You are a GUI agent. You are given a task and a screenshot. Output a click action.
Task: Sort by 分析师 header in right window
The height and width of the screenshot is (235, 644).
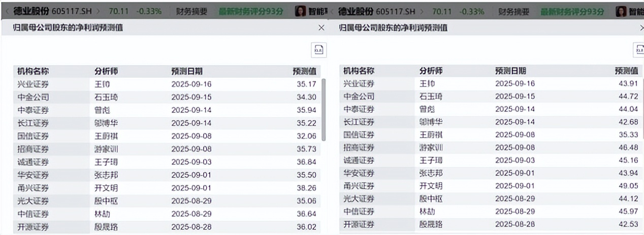coord(431,71)
